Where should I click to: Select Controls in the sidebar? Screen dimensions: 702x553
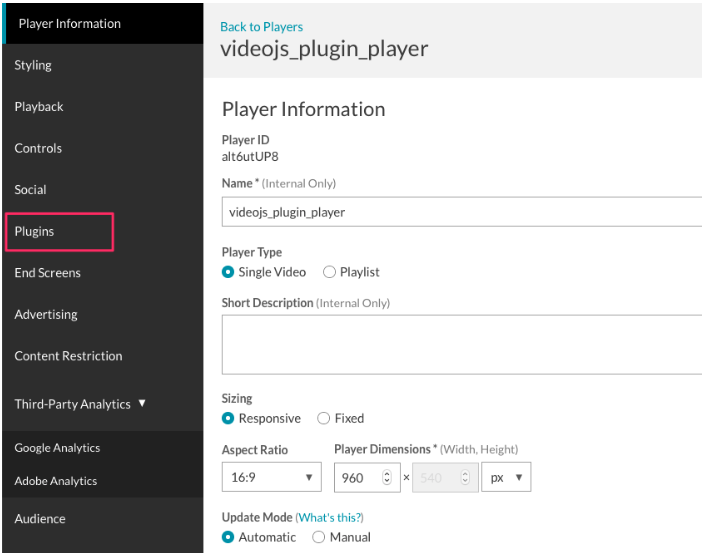click(x=38, y=148)
